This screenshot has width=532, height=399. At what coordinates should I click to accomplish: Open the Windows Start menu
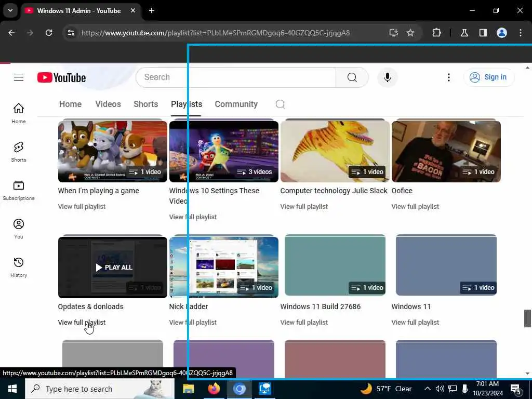(x=12, y=389)
